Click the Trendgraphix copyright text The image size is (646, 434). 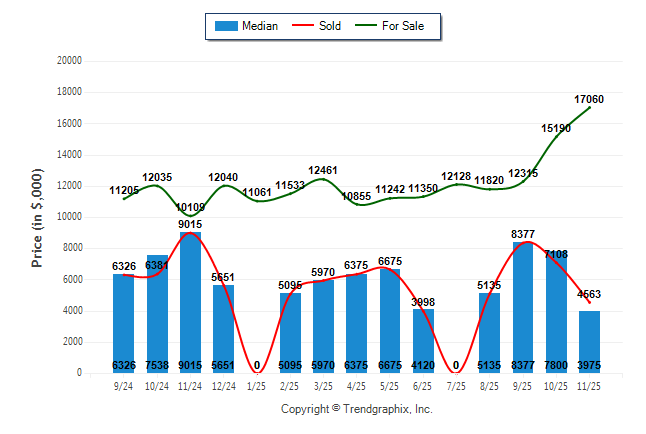[356, 409]
